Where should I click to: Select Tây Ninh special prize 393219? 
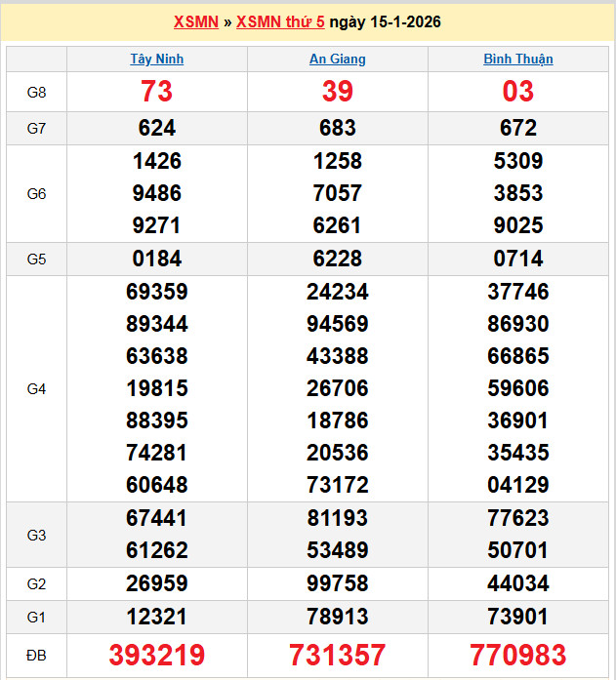[157, 655]
